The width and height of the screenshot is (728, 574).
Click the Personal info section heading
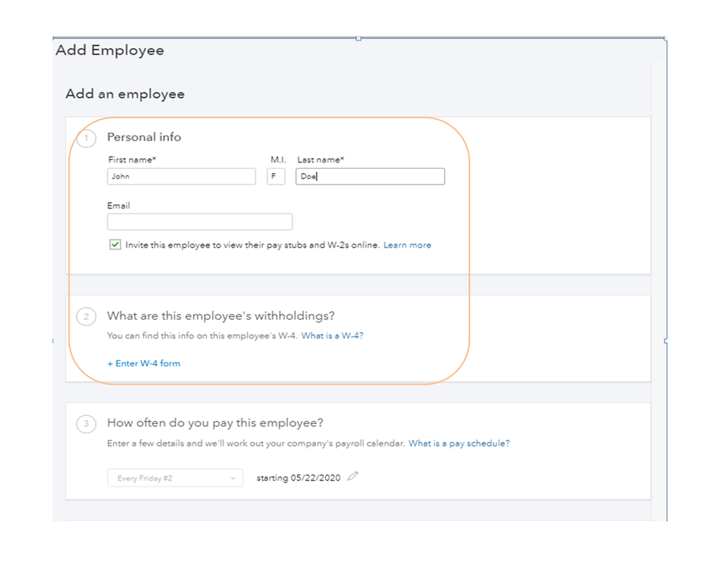coord(144,137)
